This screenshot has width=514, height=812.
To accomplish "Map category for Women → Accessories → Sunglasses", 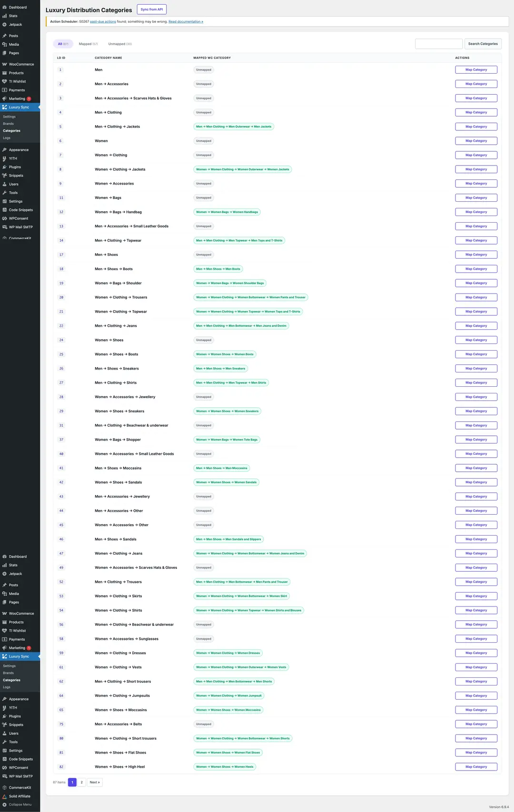I will [x=476, y=639].
